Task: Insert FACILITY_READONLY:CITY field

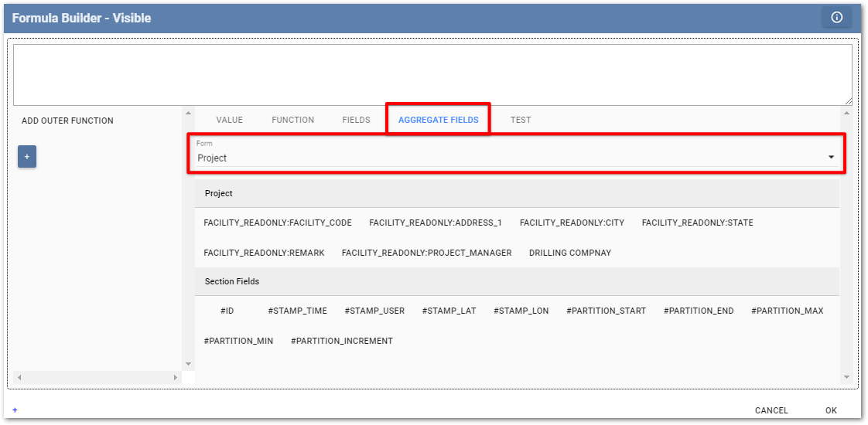Action: (x=572, y=223)
